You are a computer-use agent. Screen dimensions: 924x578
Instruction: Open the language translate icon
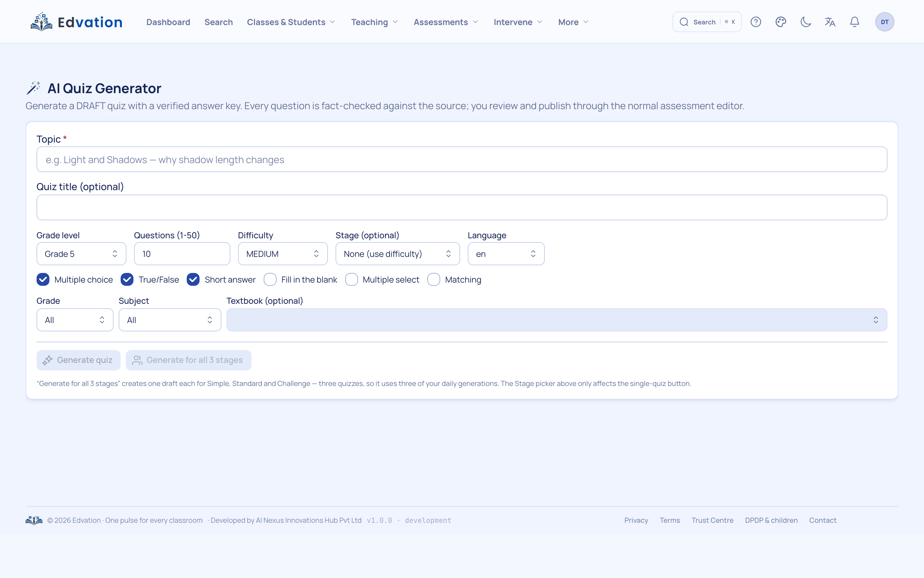pyautogui.click(x=830, y=22)
